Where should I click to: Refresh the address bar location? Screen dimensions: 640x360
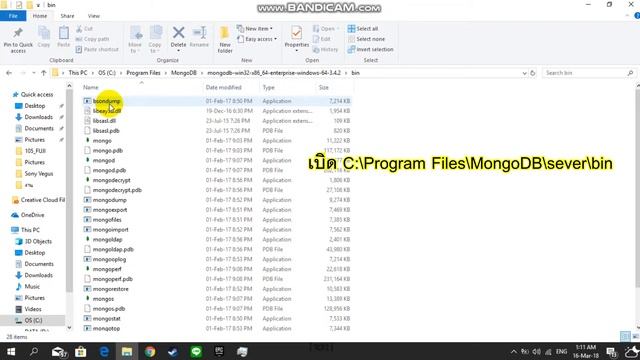[533, 73]
